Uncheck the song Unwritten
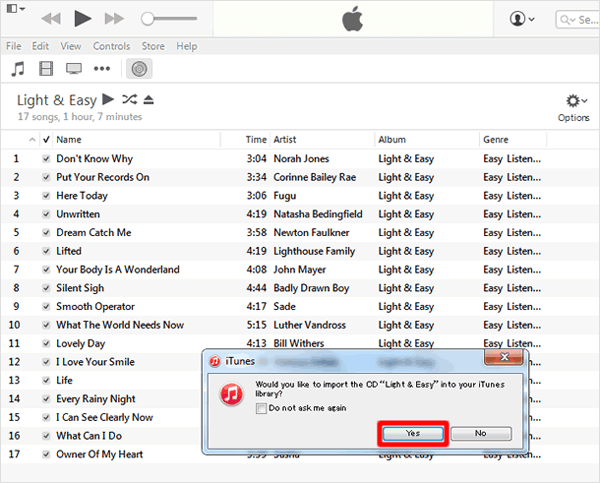 coord(46,214)
